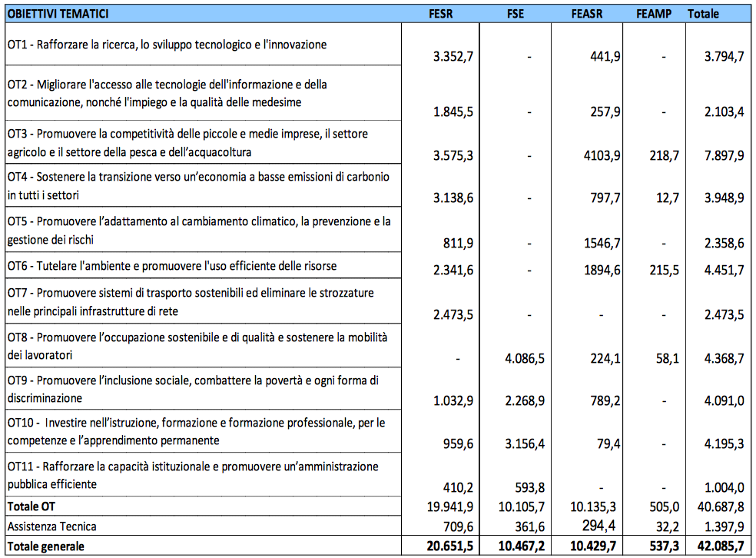Click the OT6 Tutelare l'ambiente row label
Image resolution: width=756 pixels, height=558 pixels.
pos(171,266)
